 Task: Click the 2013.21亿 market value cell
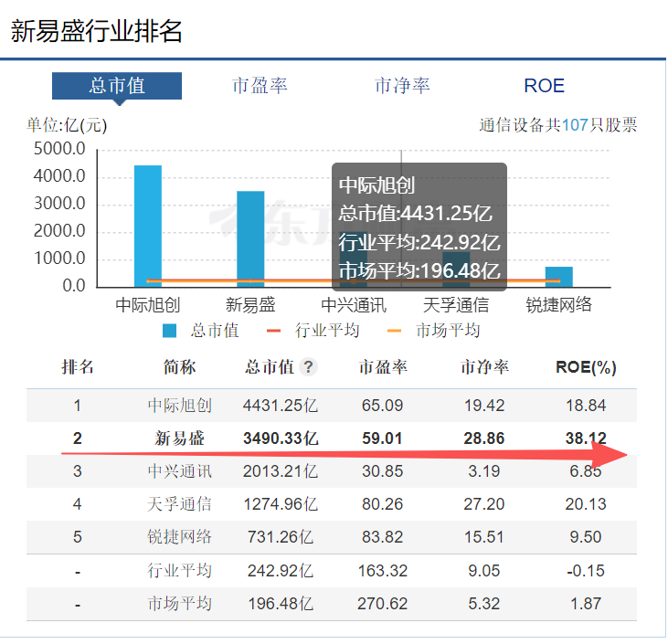pyautogui.click(x=281, y=471)
